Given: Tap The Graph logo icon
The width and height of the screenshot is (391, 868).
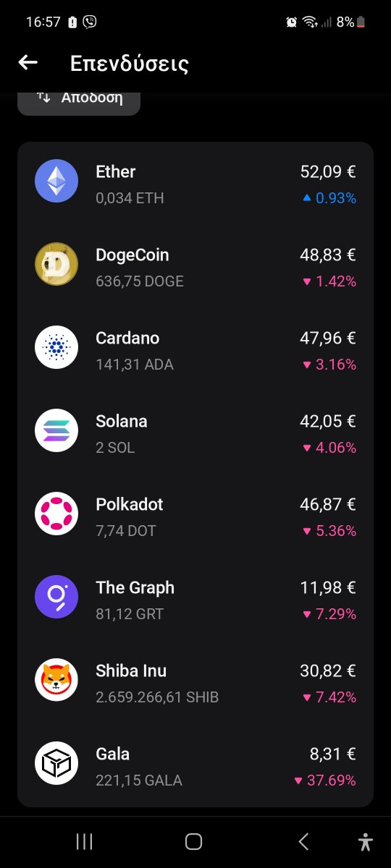Looking at the screenshot, I should 56,597.
